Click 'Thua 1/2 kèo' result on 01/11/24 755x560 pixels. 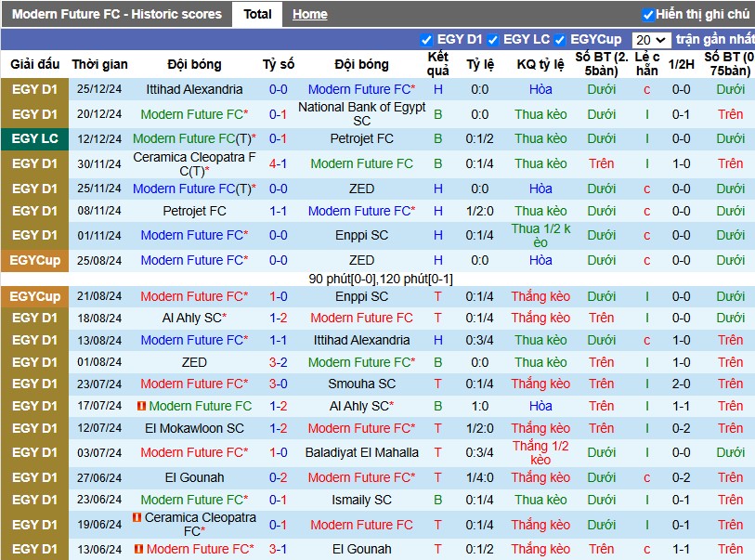(x=540, y=236)
